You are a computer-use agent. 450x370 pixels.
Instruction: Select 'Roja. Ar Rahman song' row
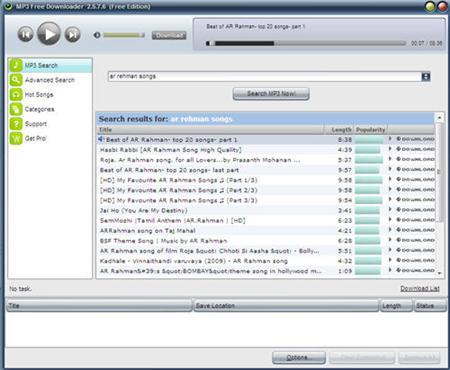click(x=266, y=160)
